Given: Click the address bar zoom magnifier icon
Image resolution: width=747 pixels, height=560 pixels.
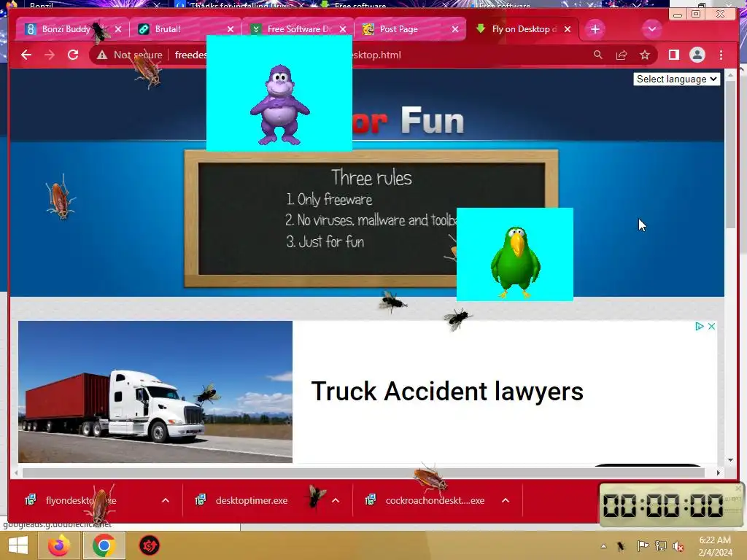Looking at the screenshot, I should pos(598,55).
